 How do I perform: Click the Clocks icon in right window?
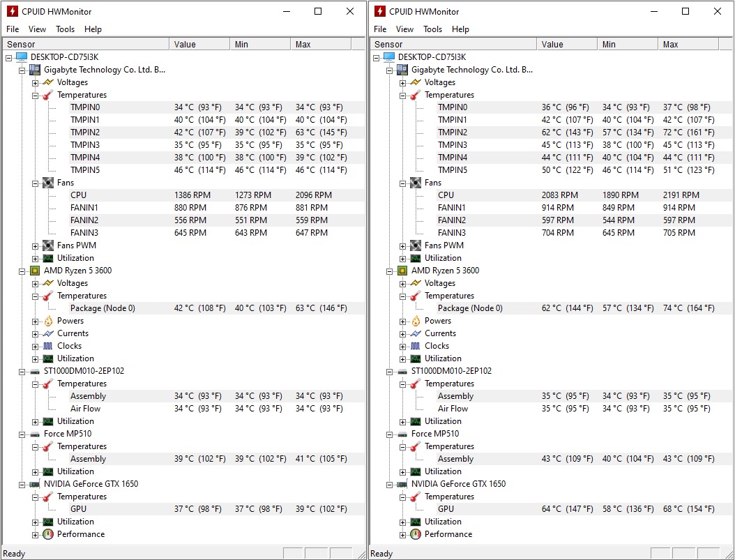click(x=416, y=346)
